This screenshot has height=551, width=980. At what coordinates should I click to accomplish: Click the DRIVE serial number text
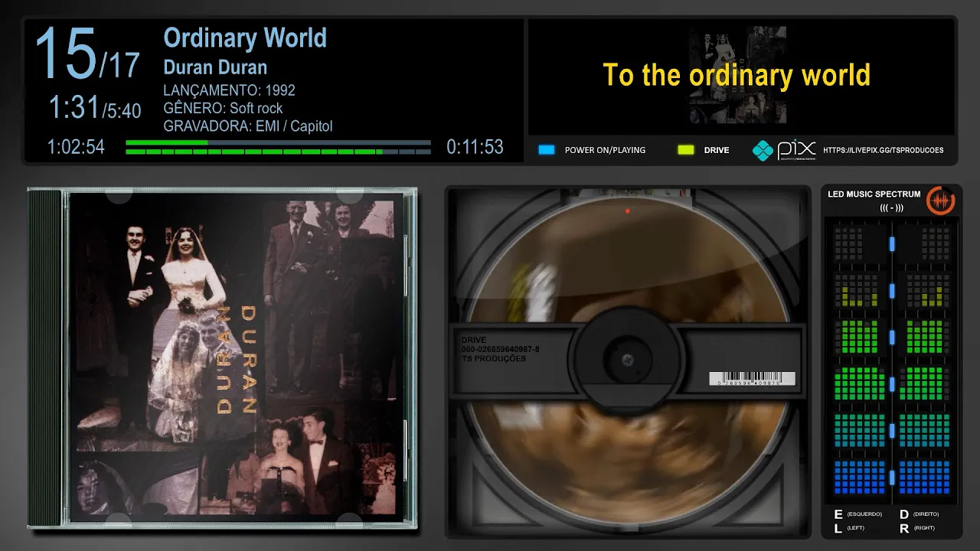click(500, 349)
